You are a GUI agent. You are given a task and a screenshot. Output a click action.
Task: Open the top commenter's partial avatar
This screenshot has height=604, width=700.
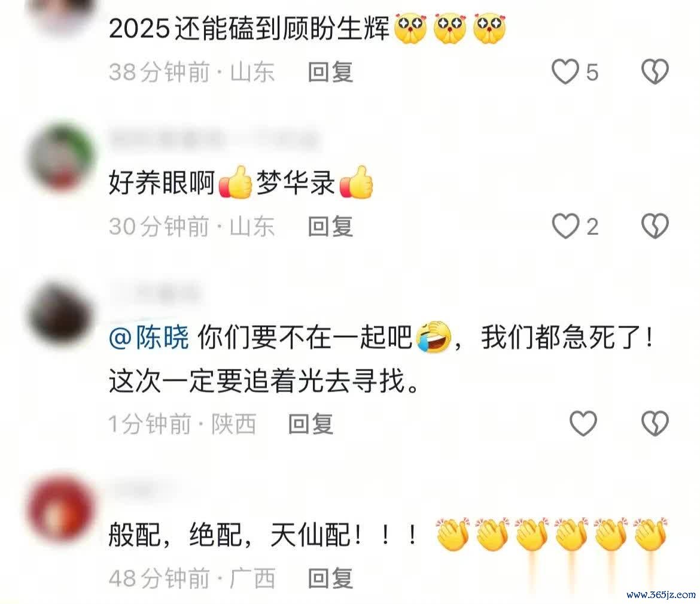click(x=61, y=13)
